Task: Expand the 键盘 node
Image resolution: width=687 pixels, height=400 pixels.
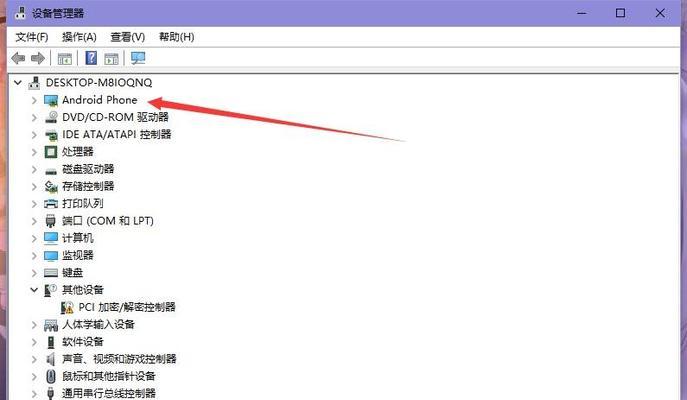Action: tap(34, 273)
